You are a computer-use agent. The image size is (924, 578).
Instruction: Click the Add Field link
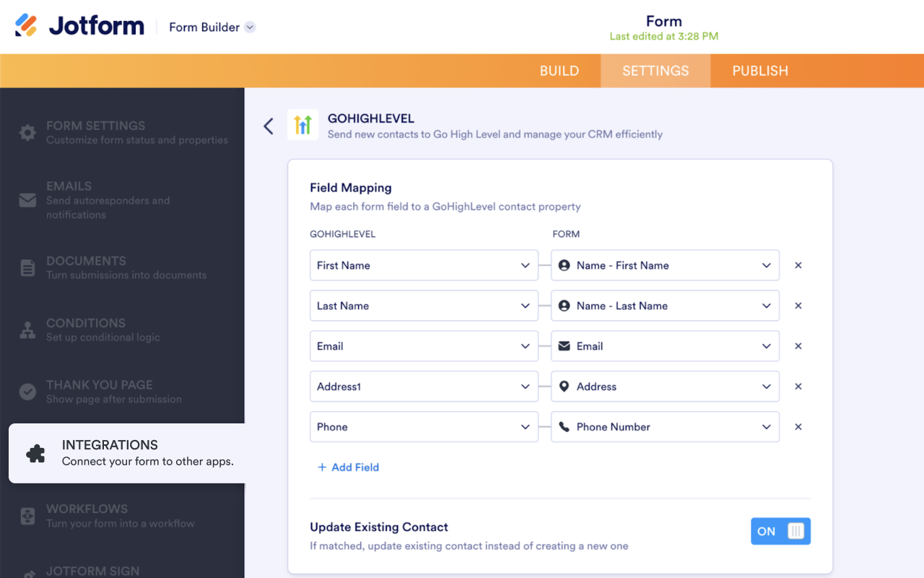click(x=349, y=467)
